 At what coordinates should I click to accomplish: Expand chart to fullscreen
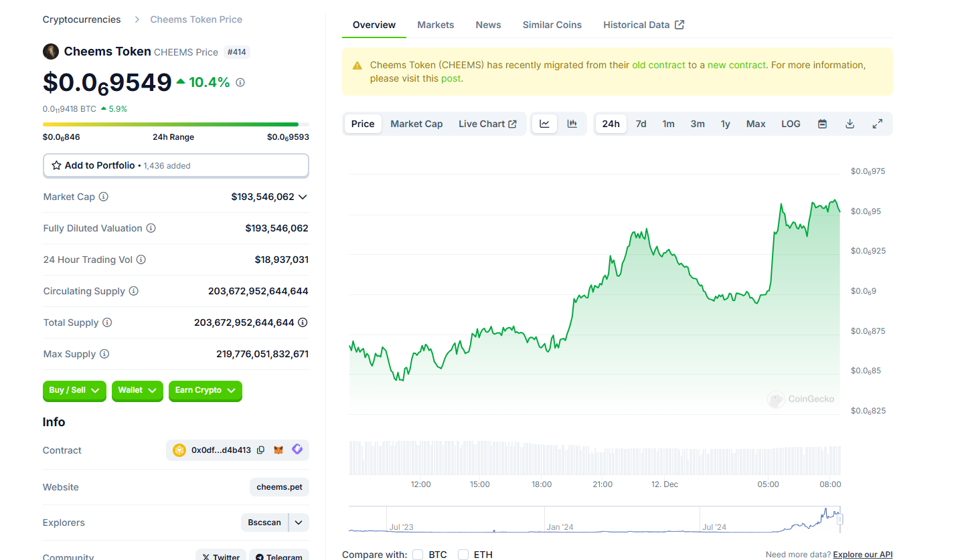point(878,124)
